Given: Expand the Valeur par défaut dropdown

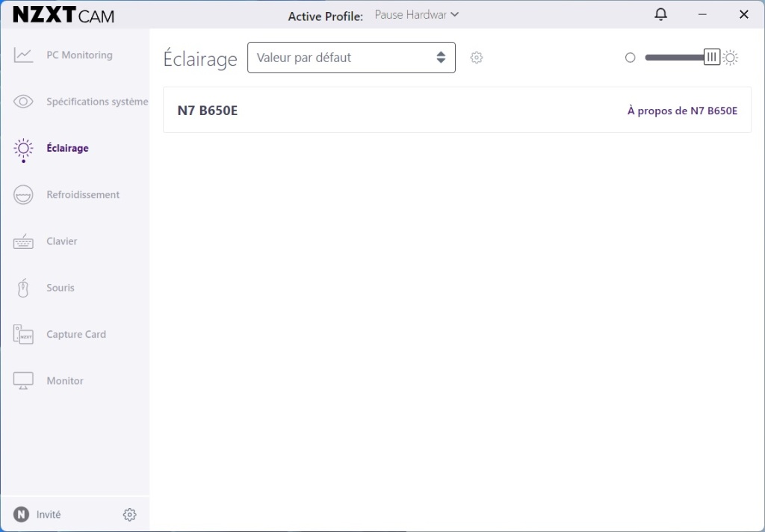Looking at the screenshot, I should tap(351, 58).
